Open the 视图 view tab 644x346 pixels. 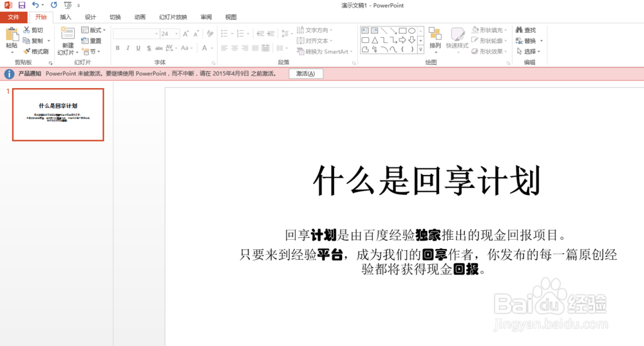coord(231,17)
